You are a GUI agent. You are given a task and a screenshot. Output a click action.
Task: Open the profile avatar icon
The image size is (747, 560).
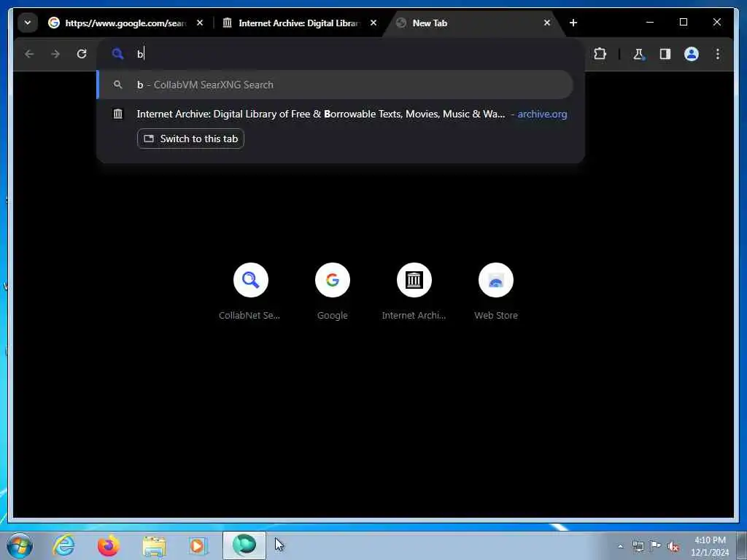692,54
